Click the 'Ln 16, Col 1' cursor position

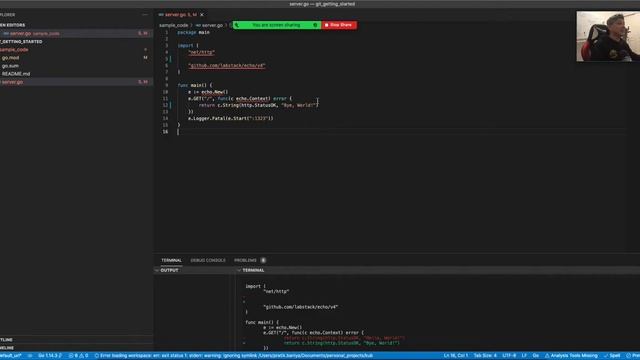tap(456, 356)
